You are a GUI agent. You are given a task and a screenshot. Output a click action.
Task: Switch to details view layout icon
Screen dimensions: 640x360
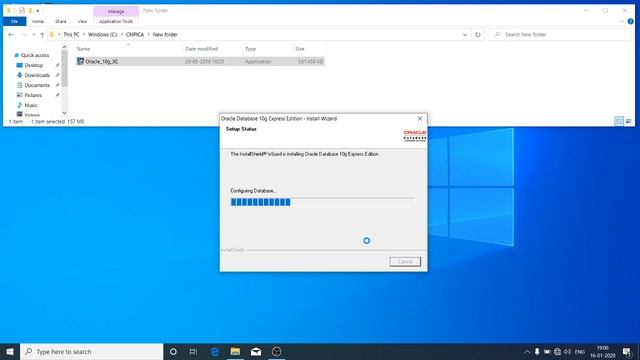coord(619,121)
